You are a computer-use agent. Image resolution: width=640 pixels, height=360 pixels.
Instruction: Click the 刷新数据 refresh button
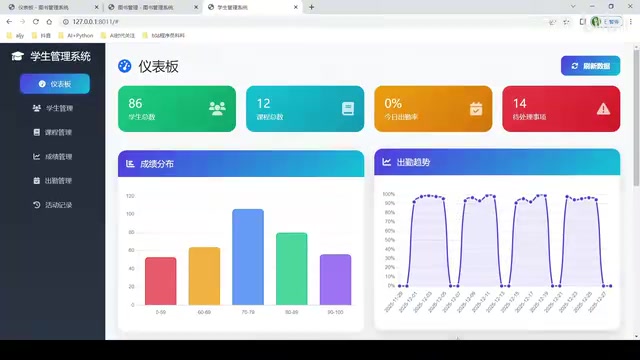[x=590, y=66]
